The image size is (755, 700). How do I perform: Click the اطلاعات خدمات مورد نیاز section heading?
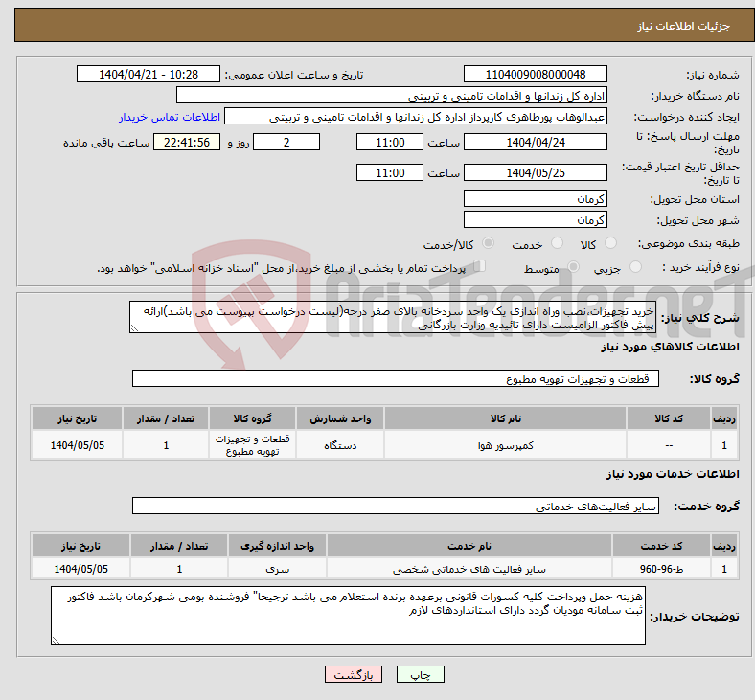673,474
